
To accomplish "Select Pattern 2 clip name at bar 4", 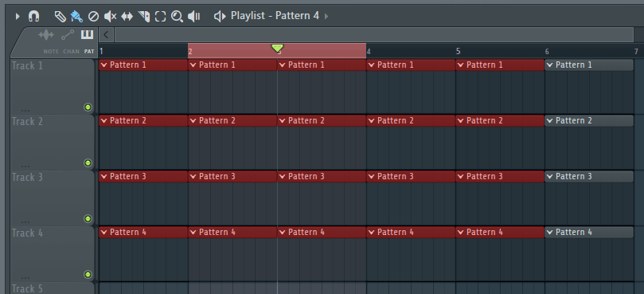I will pos(395,120).
